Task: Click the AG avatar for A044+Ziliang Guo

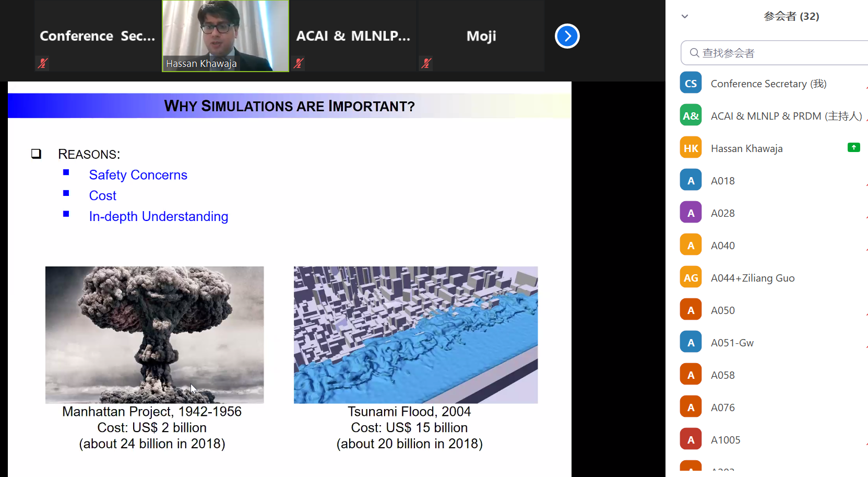Action: tap(691, 278)
